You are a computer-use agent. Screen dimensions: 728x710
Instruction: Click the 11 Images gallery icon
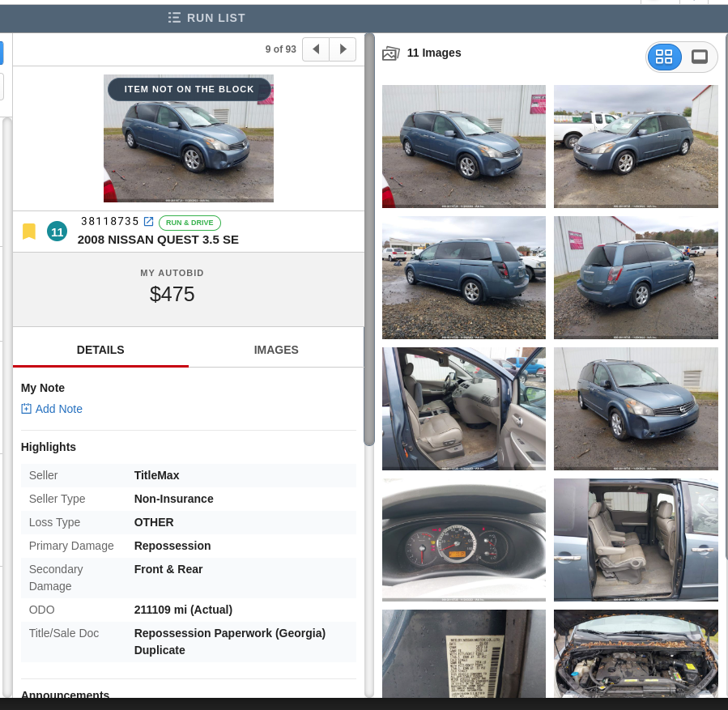pyautogui.click(x=391, y=53)
